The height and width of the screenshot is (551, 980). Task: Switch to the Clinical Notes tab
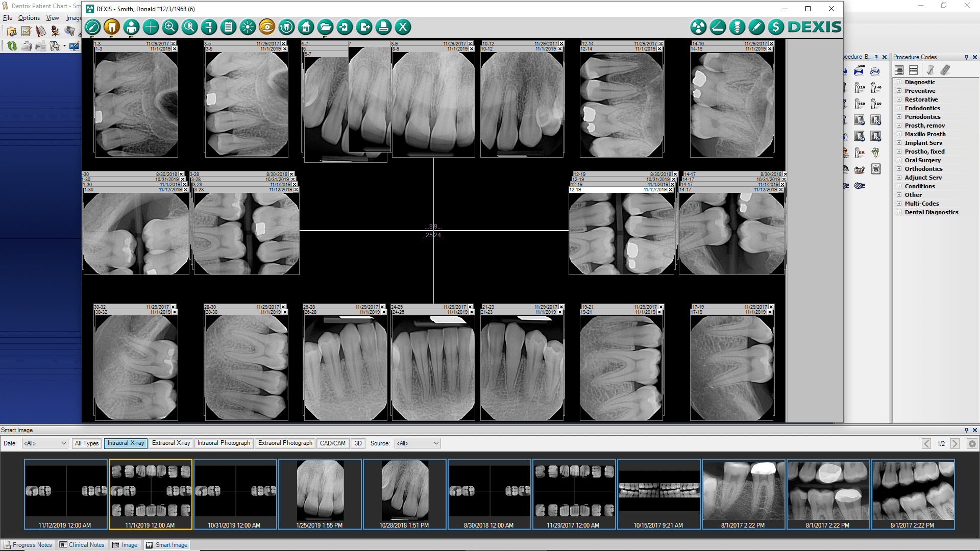[82, 545]
